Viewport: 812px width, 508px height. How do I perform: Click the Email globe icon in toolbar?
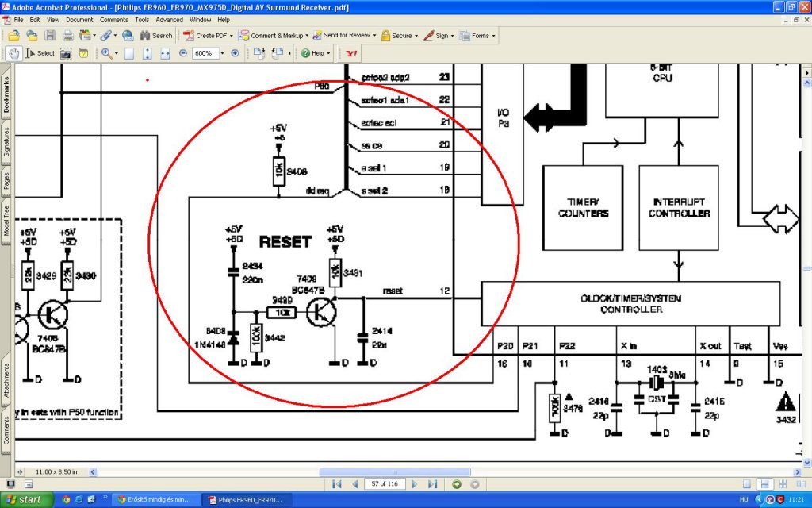tap(128, 36)
